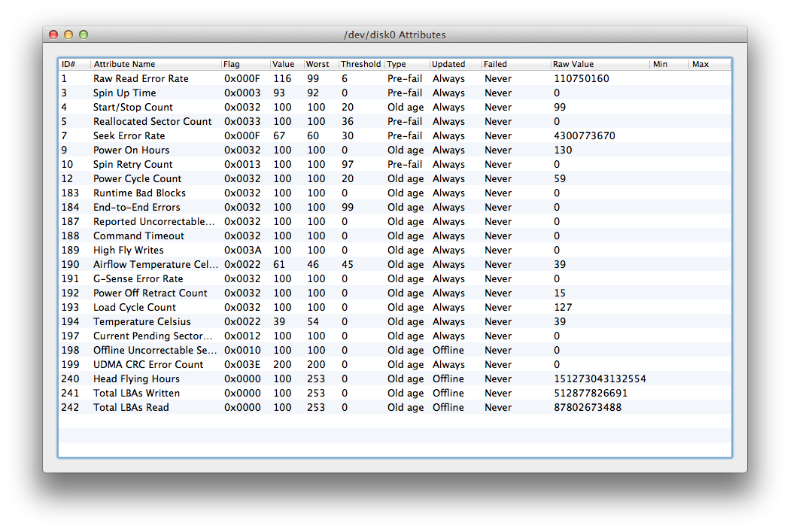Viewport: 790px width, 532px height.
Task: Zoom the window with green button
Action: [x=84, y=35]
